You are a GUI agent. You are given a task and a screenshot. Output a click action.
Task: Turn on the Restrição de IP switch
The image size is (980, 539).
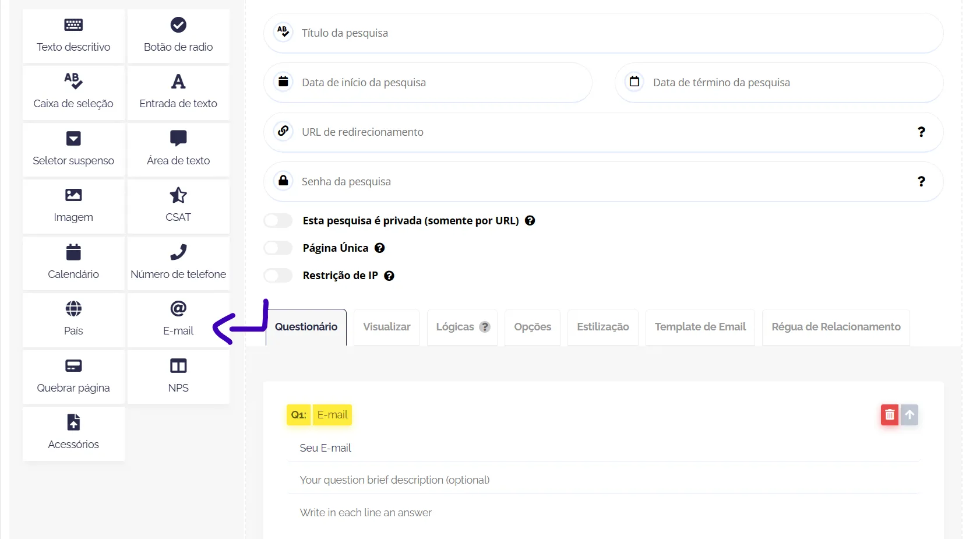(x=278, y=276)
